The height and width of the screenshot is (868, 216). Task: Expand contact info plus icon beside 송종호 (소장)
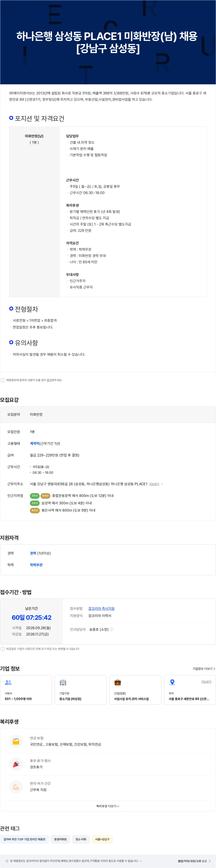click(x=112, y=629)
